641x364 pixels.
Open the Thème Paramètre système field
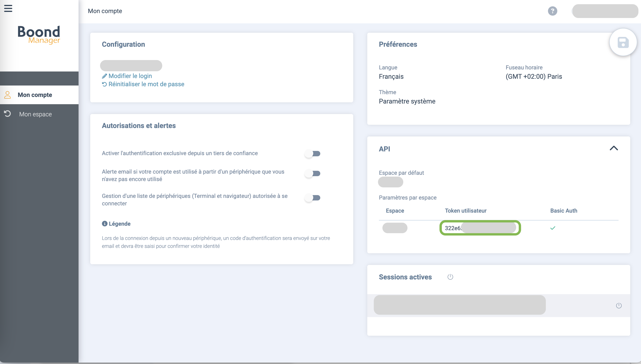407,101
